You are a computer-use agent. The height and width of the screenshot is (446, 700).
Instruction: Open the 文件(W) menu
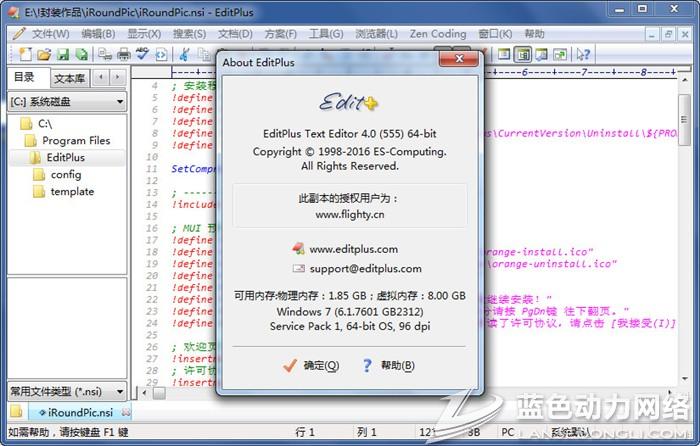[50, 34]
